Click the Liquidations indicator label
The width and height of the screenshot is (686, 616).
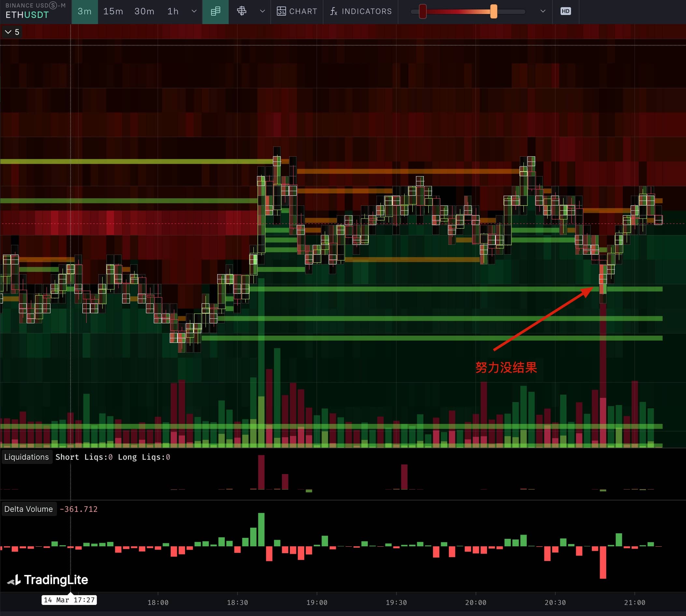point(26,457)
